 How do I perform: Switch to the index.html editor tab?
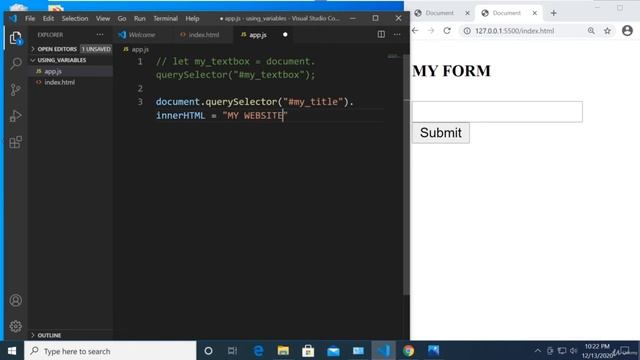tap(203, 35)
